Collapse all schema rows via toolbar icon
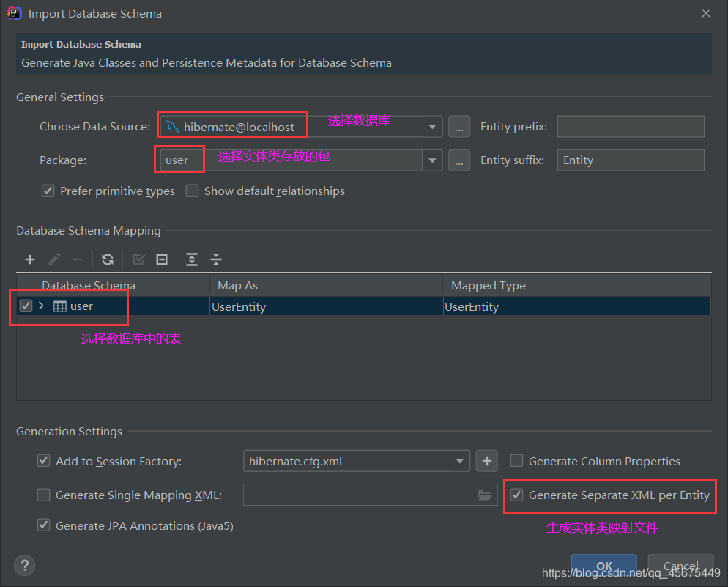This screenshot has width=728, height=587. coord(215,259)
